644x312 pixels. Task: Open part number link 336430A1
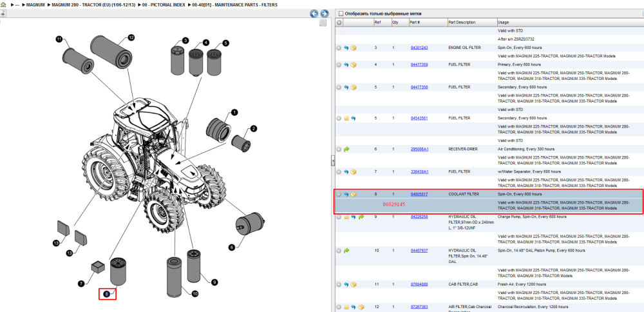[x=419, y=172]
